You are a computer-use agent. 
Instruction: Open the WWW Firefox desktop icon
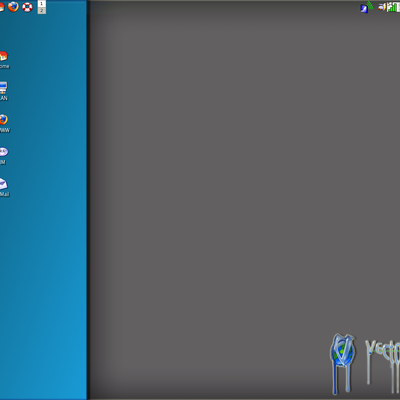3,120
